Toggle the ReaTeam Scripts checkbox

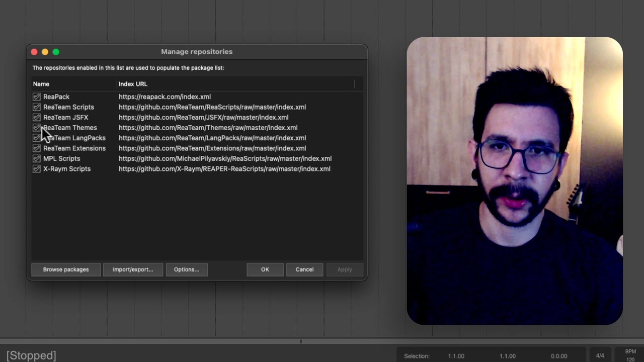pyautogui.click(x=37, y=107)
